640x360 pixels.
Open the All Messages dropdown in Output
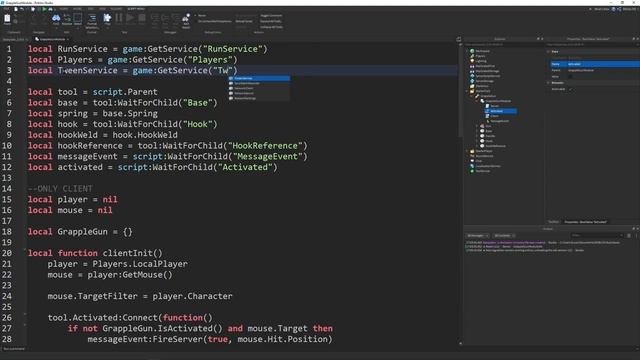point(477,236)
